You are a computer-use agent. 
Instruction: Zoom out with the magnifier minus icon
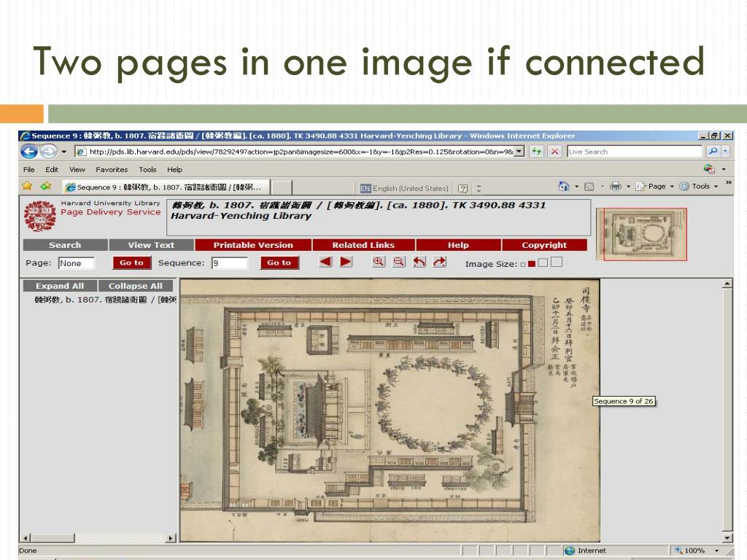point(399,262)
